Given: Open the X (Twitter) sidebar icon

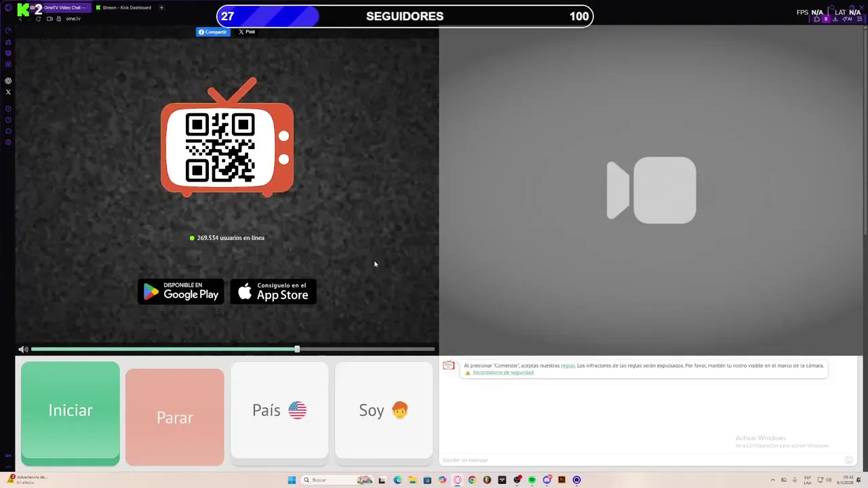Looking at the screenshot, I should [x=8, y=92].
